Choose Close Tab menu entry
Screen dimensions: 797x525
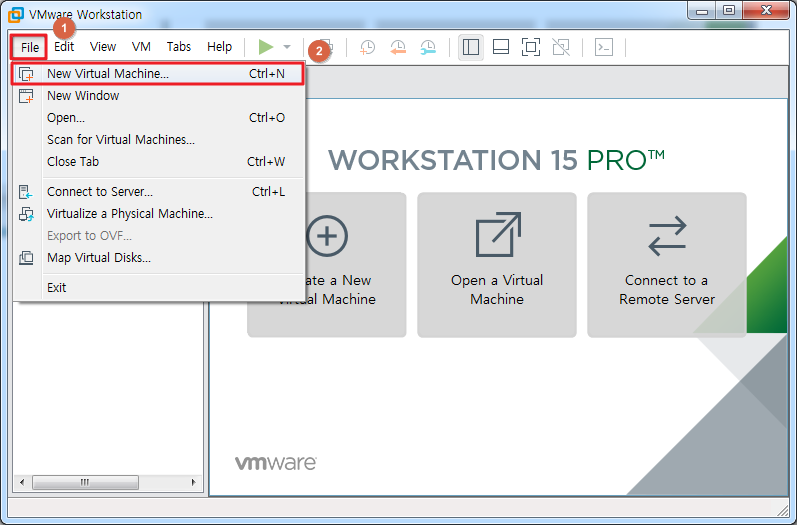point(158,162)
